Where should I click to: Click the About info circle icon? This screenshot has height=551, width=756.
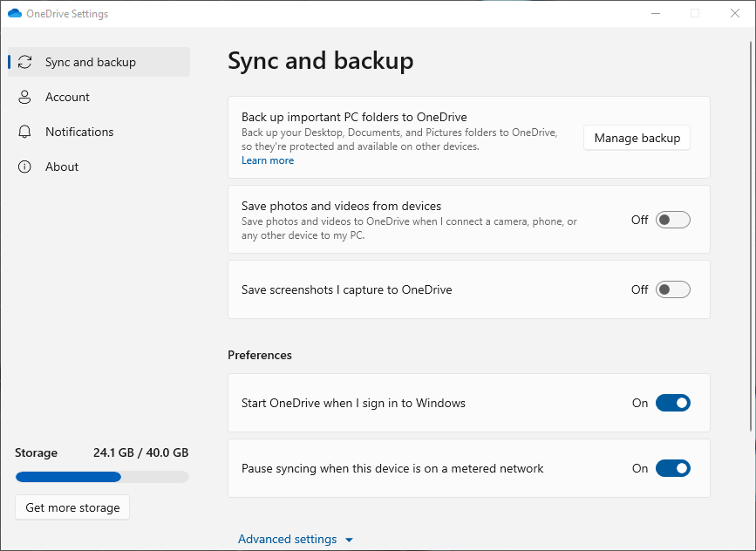click(25, 167)
